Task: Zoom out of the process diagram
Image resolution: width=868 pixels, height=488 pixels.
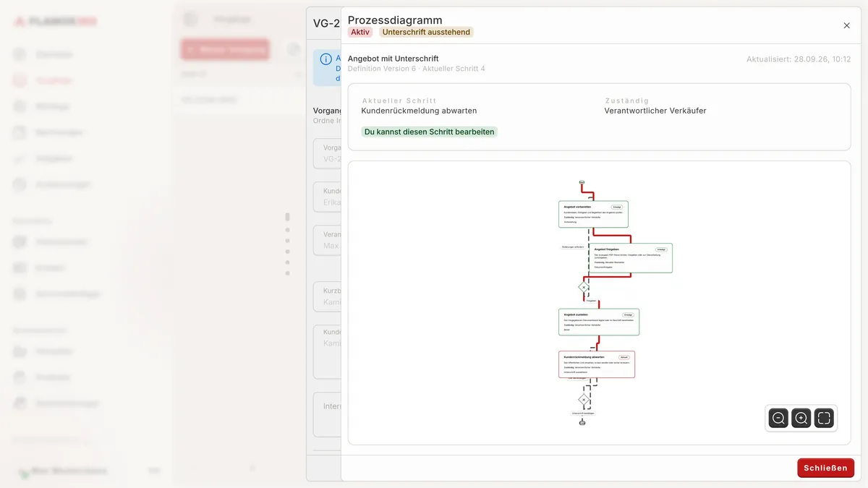Action: (x=778, y=418)
